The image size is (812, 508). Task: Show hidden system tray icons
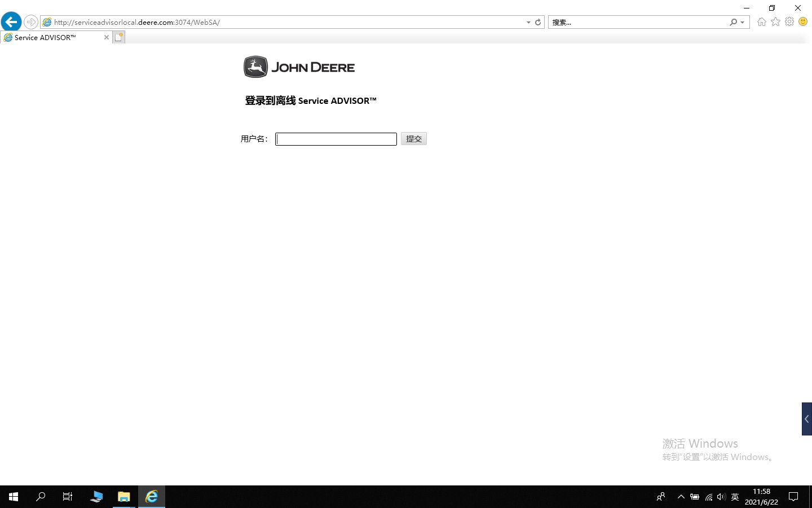coord(681,497)
